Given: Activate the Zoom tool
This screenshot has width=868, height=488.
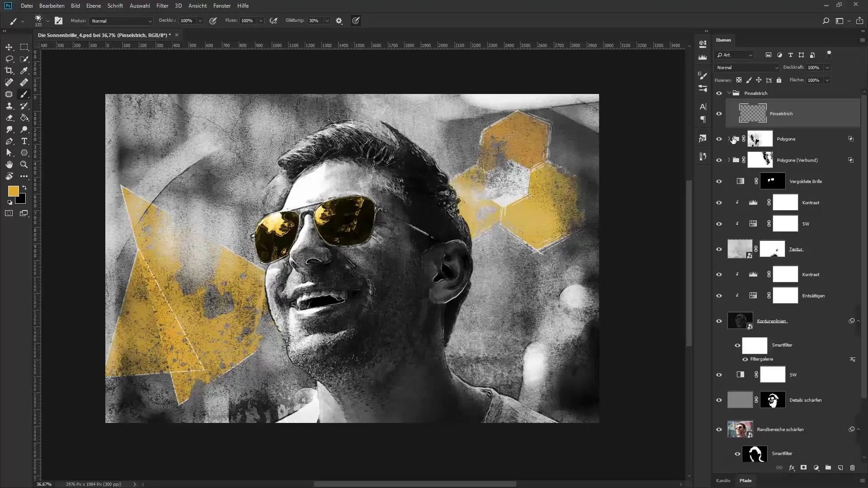Looking at the screenshot, I should [24, 164].
